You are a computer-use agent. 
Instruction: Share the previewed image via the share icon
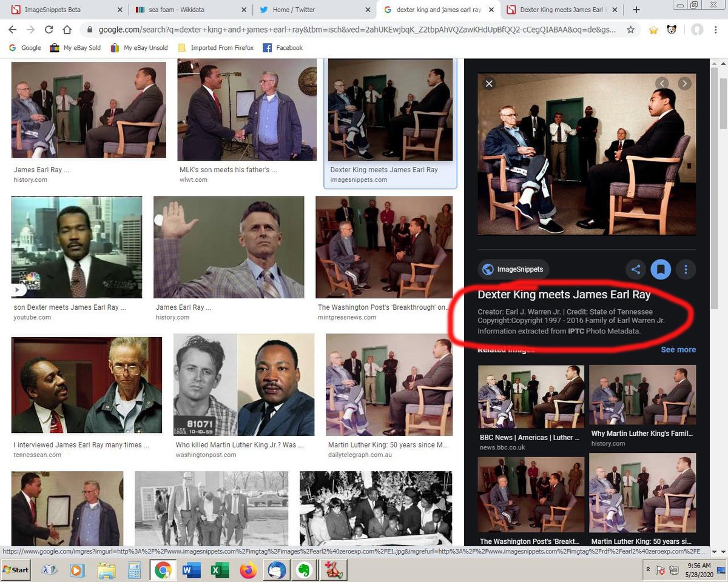pos(635,269)
